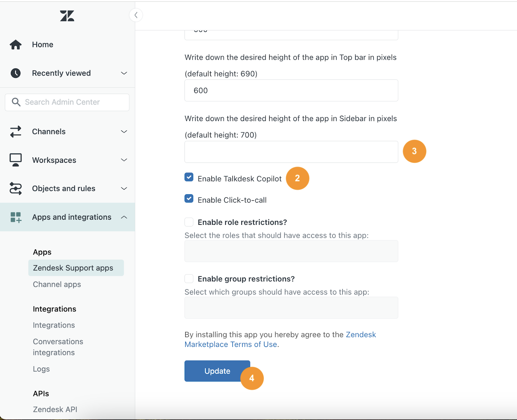Click the Top bar height field showing 600
The width and height of the screenshot is (517, 420).
(291, 90)
